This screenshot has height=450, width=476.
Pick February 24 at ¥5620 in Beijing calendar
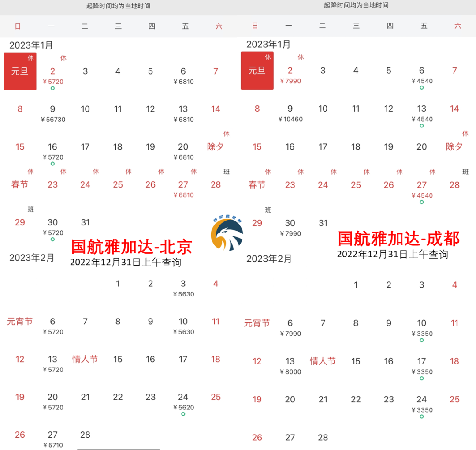pyautogui.click(x=183, y=404)
